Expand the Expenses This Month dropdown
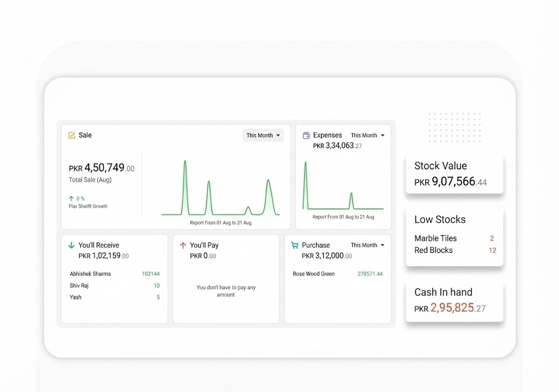This screenshot has height=392, width=559. point(367,135)
